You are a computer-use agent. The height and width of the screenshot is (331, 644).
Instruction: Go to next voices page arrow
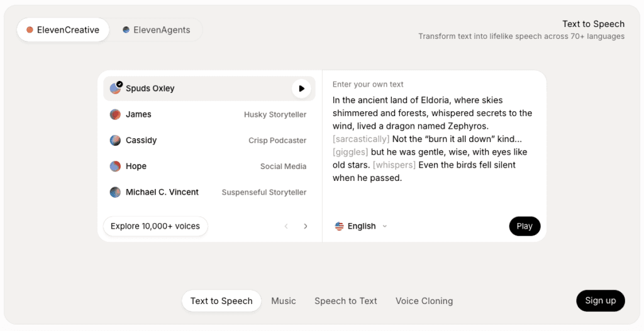point(306,226)
